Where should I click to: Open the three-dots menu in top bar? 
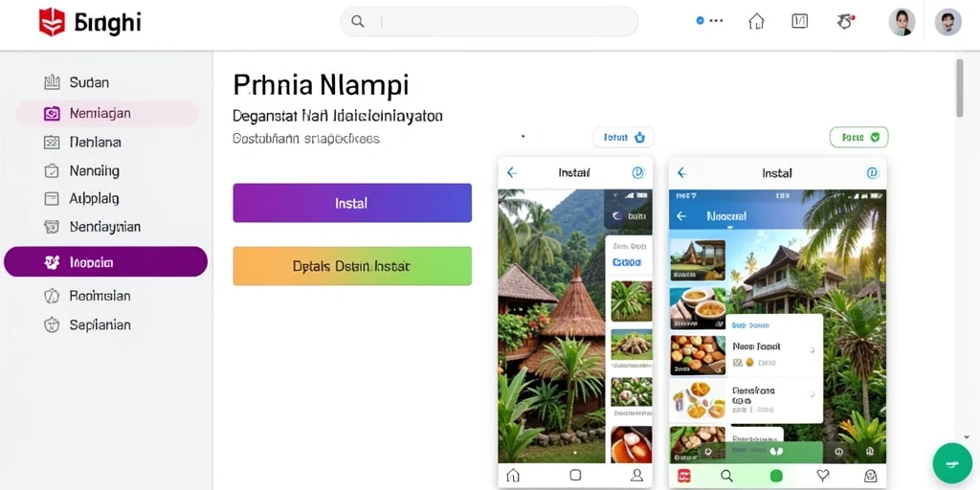710,21
